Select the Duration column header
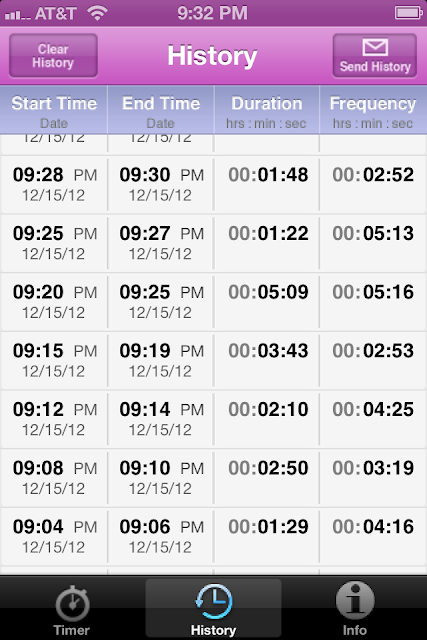The image size is (427, 640). coord(267,110)
